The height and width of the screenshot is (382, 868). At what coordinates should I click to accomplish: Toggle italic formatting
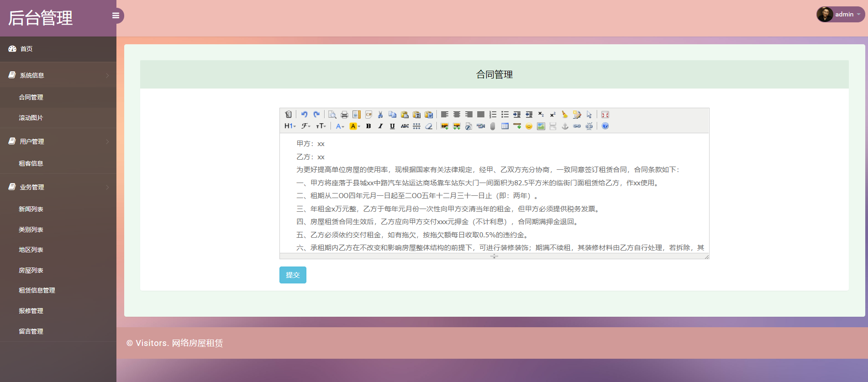(380, 126)
